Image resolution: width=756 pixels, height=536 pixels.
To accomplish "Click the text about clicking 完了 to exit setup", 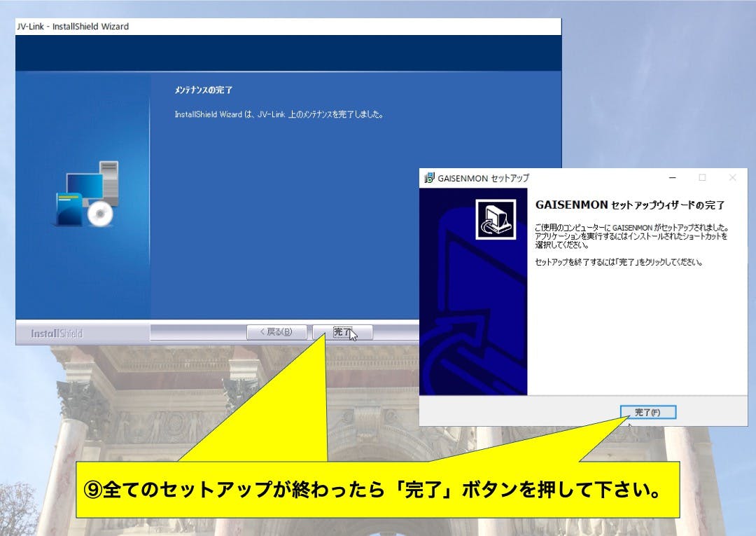I will (619, 262).
